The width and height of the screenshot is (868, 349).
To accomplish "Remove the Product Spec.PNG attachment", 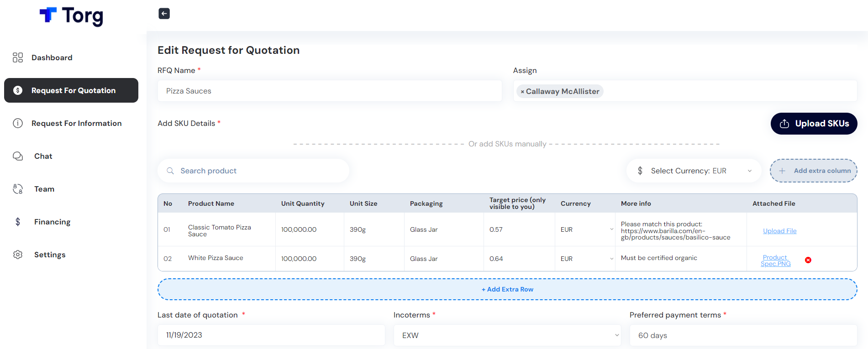I will pyautogui.click(x=808, y=260).
